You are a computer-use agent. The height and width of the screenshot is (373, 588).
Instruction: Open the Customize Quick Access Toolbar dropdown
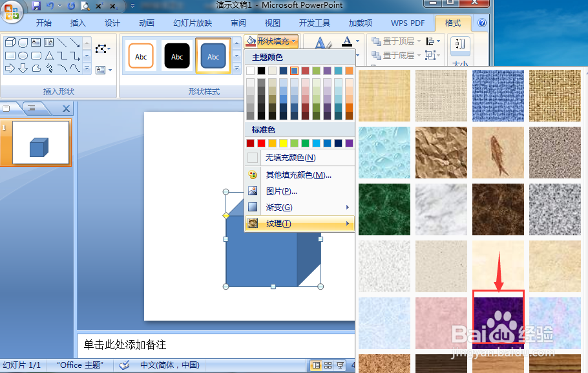[x=132, y=6]
